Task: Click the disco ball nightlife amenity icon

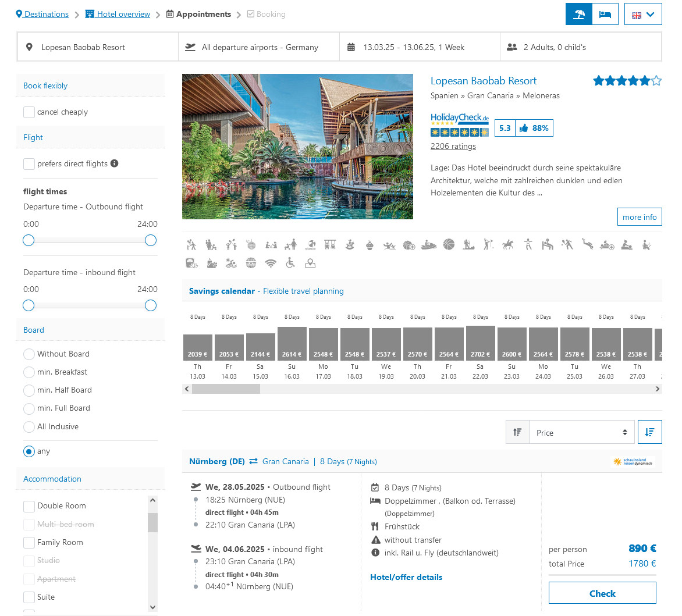Action: point(251,245)
